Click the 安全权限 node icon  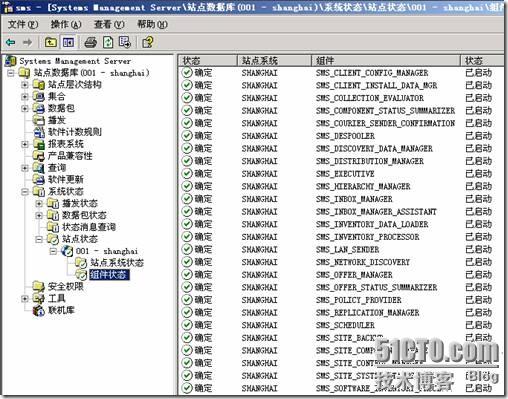coord(39,286)
